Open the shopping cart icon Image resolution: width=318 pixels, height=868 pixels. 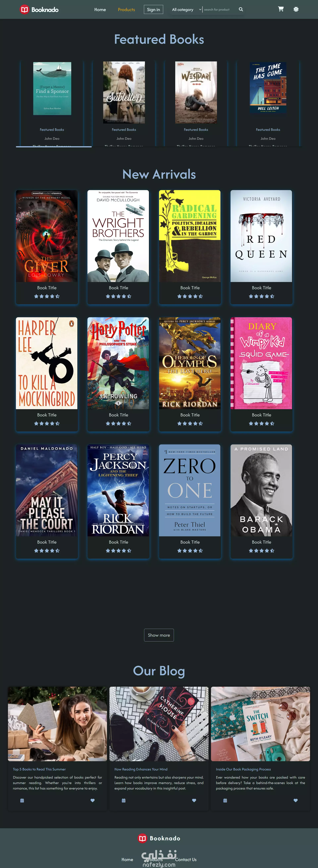coord(281,9)
